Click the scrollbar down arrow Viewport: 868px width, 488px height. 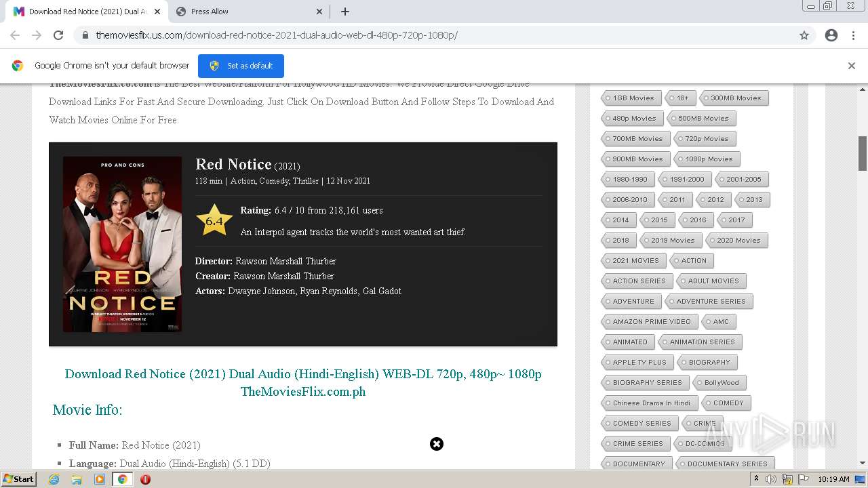click(863, 464)
